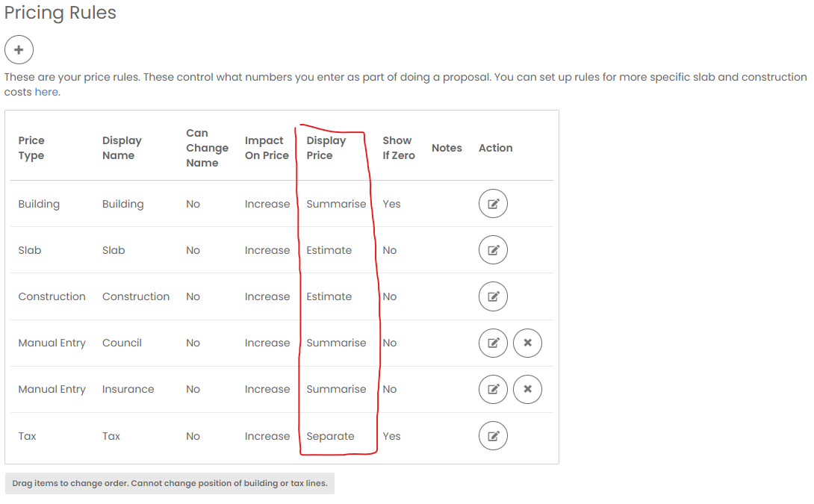Delete the Council manual entry rule
This screenshot has height=504, width=814.
527,343
